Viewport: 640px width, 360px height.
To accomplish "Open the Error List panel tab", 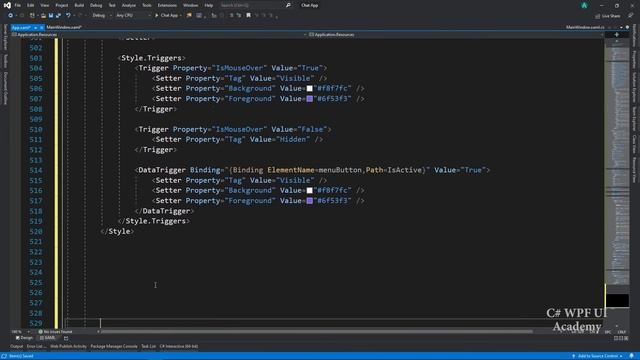I will [36, 347].
